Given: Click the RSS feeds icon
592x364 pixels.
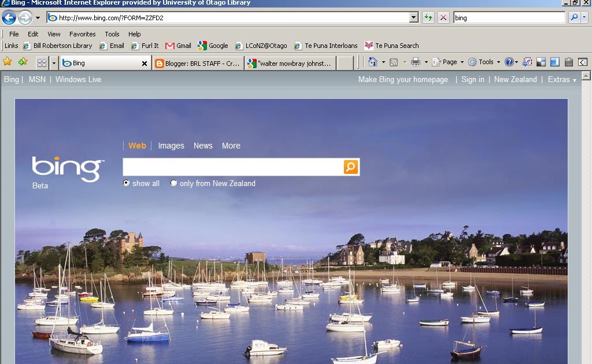Looking at the screenshot, I should coord(393,61).
